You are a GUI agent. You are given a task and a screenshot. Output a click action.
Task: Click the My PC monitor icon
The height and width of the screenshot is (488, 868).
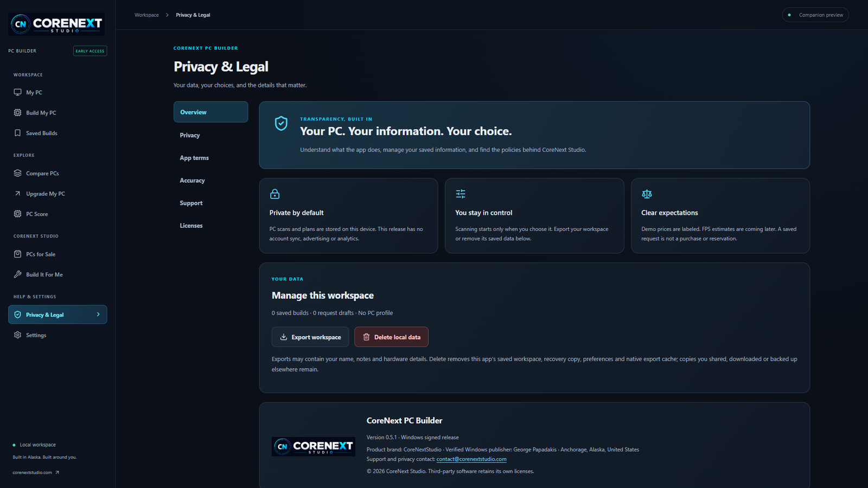[17, 92]
